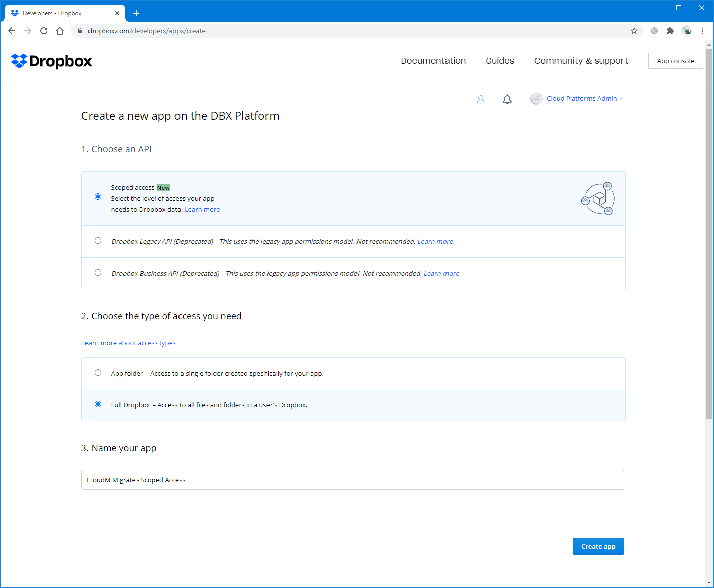Click the App console button

tap(675, 61)
